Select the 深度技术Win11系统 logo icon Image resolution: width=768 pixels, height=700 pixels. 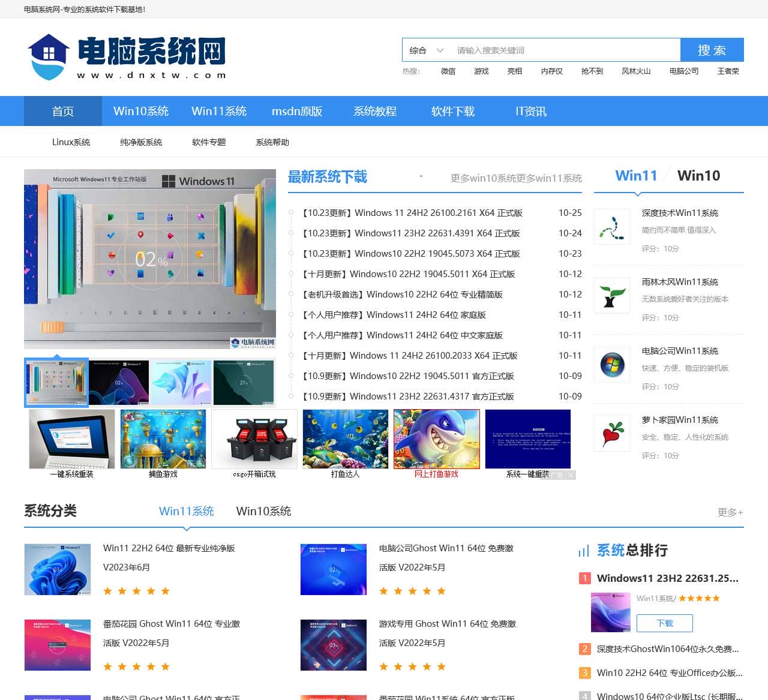611,227
